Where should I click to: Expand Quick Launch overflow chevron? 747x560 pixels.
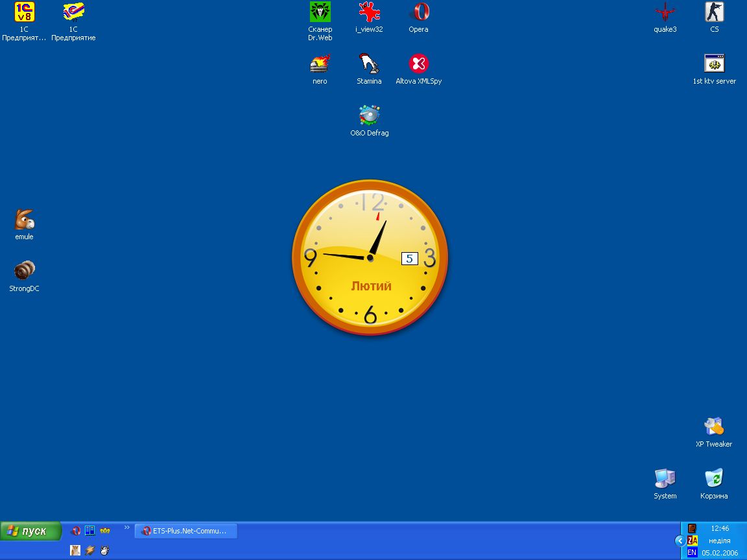click(127, 528)
